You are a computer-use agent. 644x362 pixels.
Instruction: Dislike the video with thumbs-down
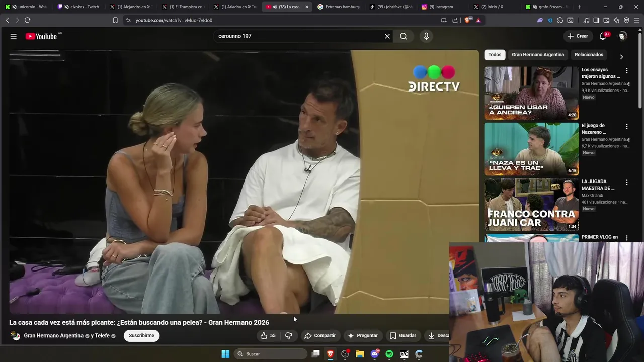[x=289, y=336]
